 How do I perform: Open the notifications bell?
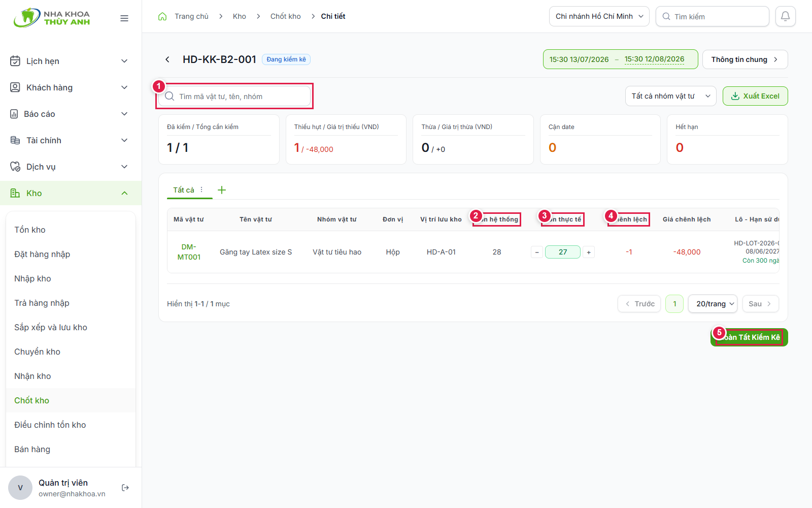[785, 16]
